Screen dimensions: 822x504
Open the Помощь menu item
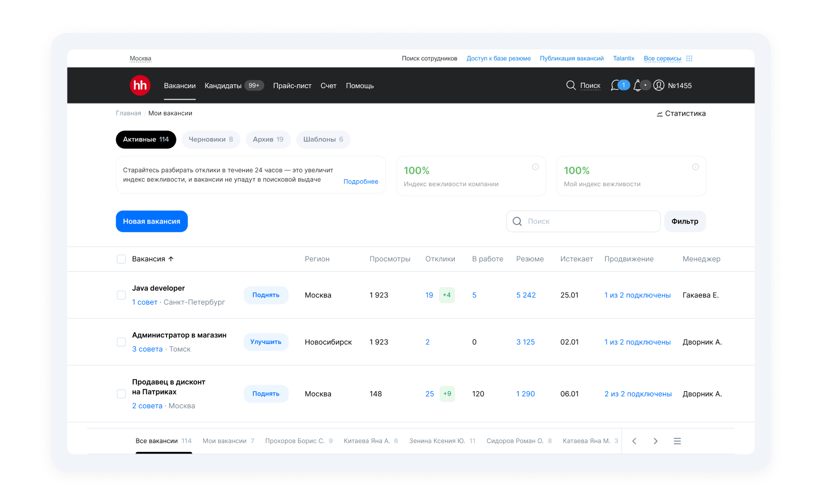pos(360,85)
